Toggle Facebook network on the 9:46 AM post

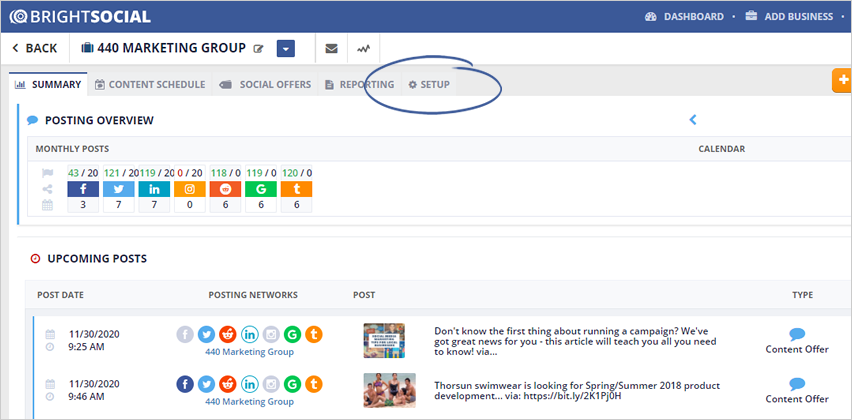pyautogui.click(x=185, y=384)
